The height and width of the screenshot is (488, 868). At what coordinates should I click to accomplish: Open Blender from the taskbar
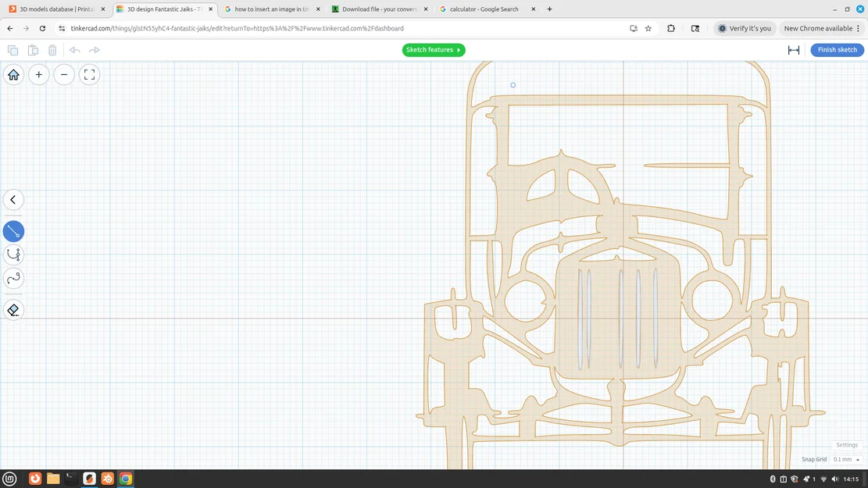click(x=107, y=479)
